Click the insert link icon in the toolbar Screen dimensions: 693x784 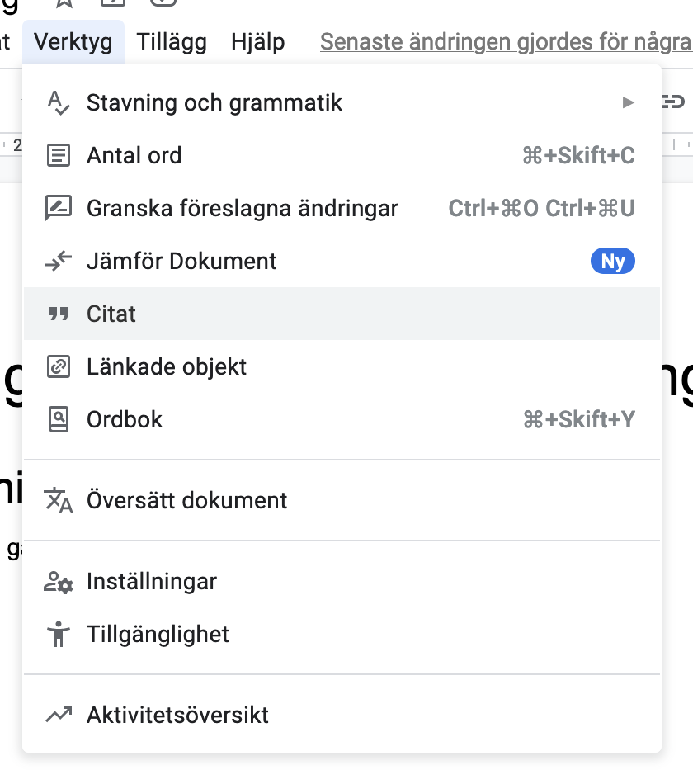pyautogui.click(x=673, y=102)
